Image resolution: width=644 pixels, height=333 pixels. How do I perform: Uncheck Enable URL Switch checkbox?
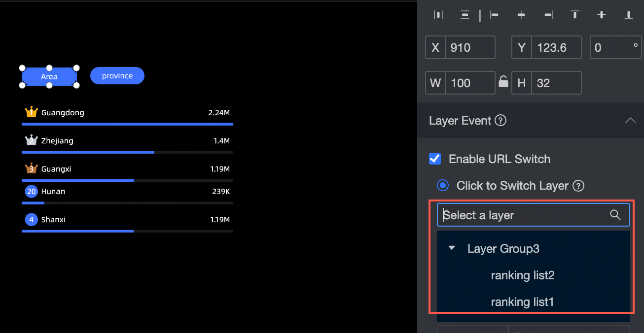[x=435, y=159]
